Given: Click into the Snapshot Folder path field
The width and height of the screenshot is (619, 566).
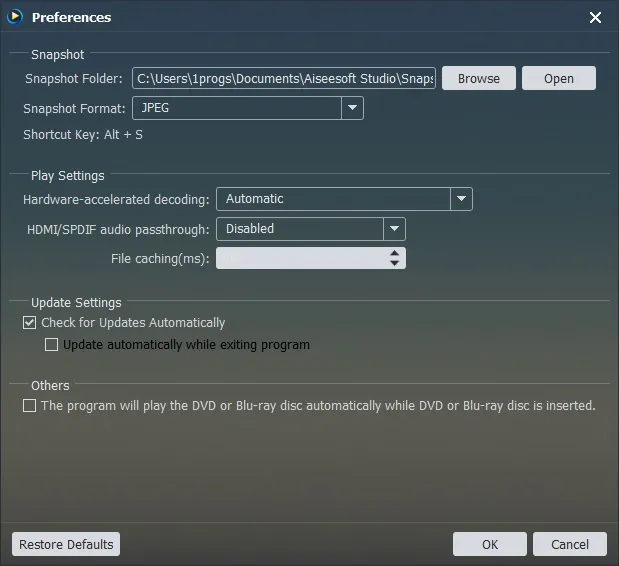Looking at the screenshot, I should [x=284, y=78].
